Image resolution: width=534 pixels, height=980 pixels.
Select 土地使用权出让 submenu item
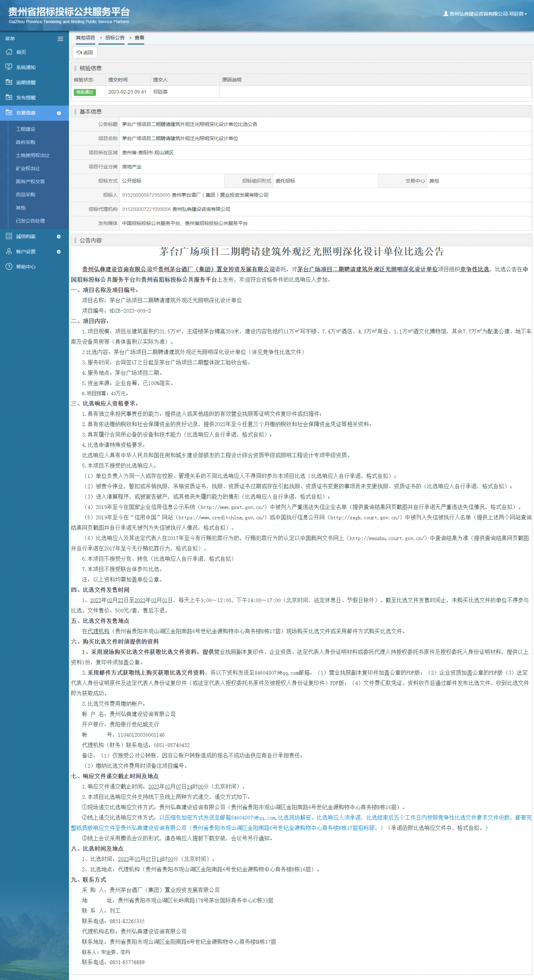(x=33, y=155)
